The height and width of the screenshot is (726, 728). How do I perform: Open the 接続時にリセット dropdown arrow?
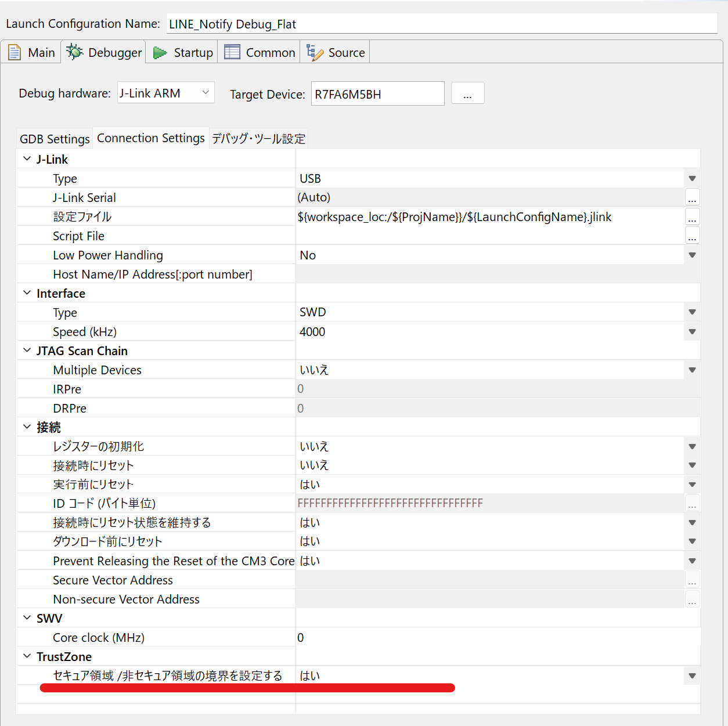point(692,465)
